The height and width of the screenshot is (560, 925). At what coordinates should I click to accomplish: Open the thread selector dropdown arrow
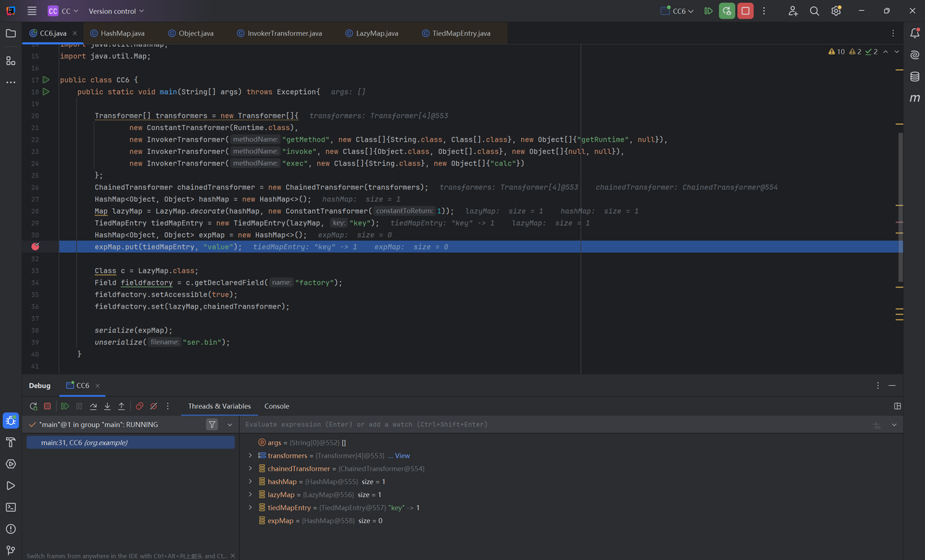[230, 425]
